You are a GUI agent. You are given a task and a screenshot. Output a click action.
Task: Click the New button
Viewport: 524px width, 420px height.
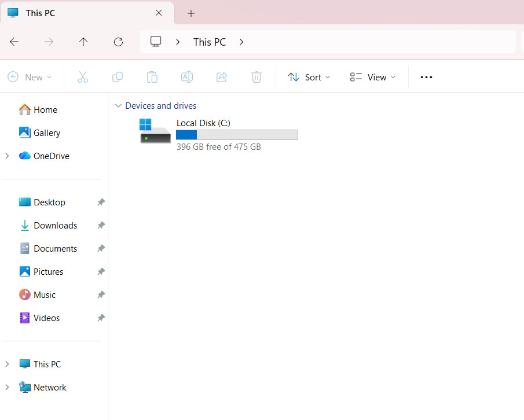[30, 77]
